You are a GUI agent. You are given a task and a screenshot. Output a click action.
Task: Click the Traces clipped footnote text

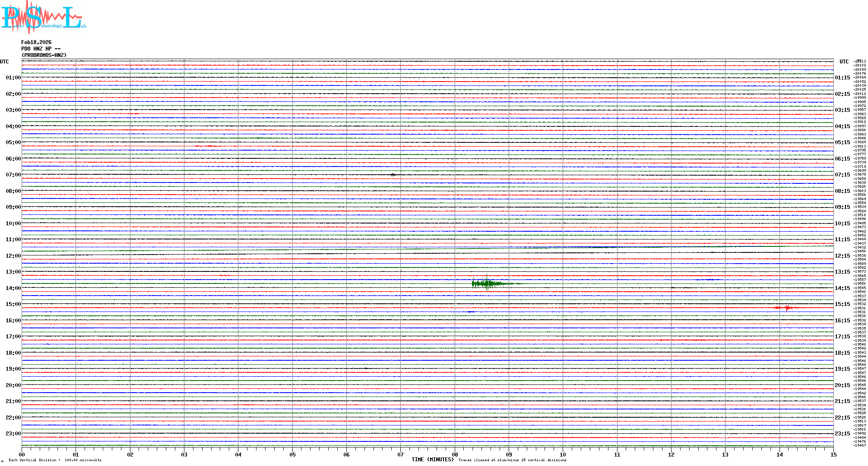point(512,460)
